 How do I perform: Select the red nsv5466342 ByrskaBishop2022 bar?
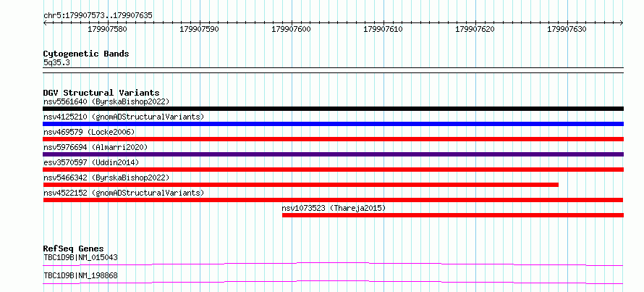[300, 185]
